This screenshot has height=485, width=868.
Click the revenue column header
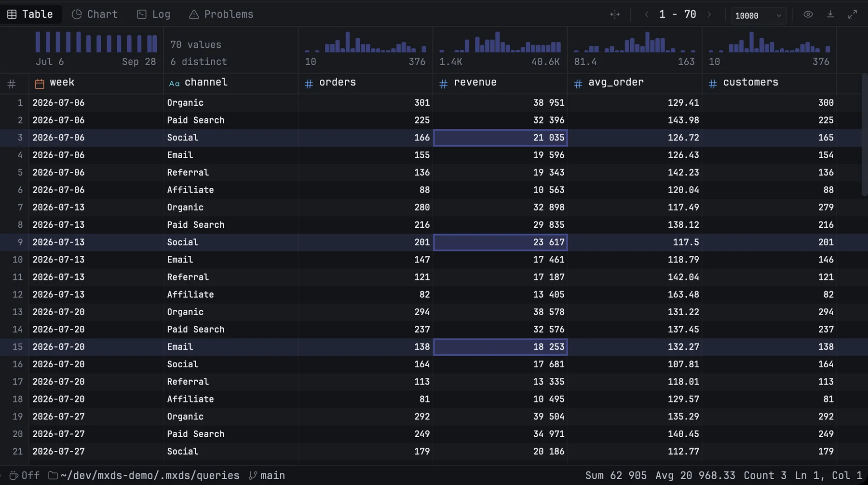[500, 83]
